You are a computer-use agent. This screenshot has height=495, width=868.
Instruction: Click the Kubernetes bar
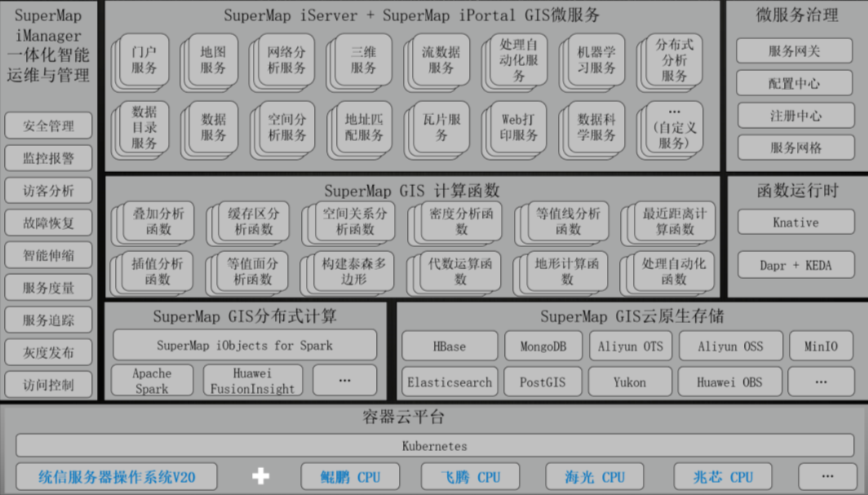tap(435, 446)
